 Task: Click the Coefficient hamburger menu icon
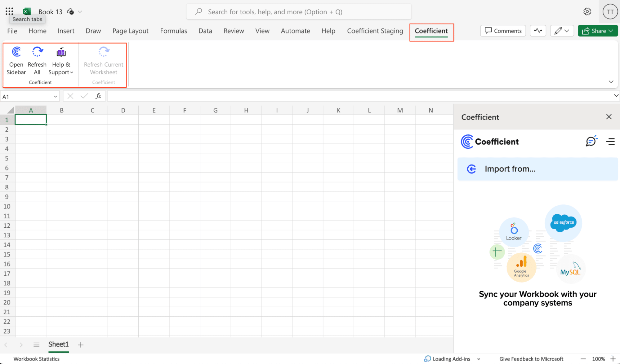pyautogui.click(x=611, y=141)
